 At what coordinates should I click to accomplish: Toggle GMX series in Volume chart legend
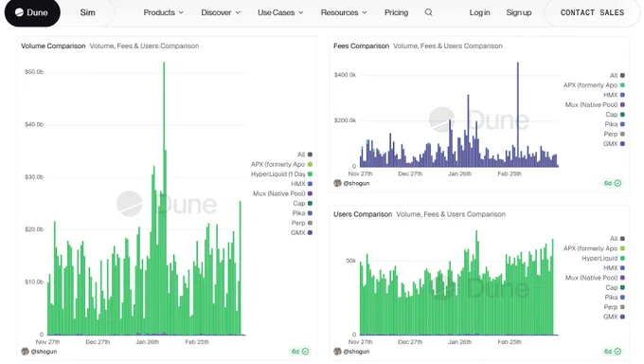[x=301, y=233]
